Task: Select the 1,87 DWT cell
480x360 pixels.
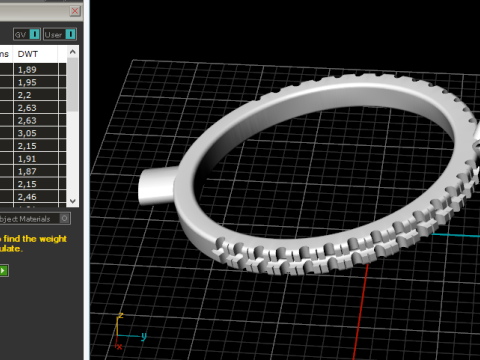Action: (x=36, y=171)
